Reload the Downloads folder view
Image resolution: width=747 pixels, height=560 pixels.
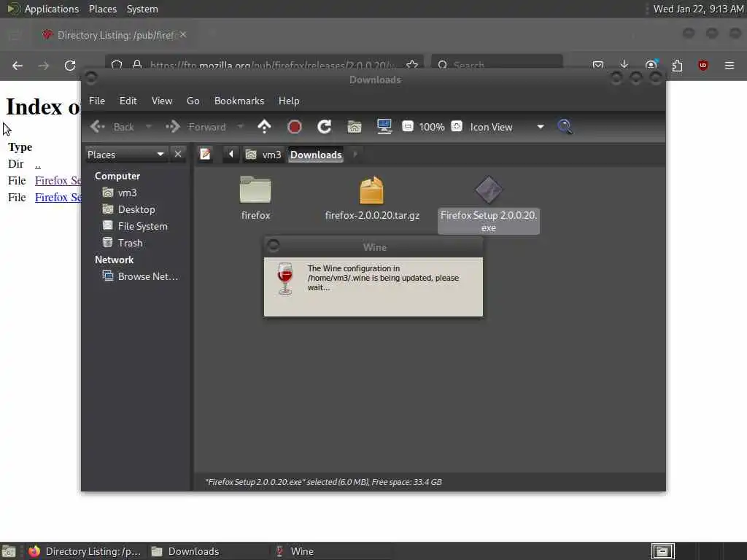coord(325,127)
